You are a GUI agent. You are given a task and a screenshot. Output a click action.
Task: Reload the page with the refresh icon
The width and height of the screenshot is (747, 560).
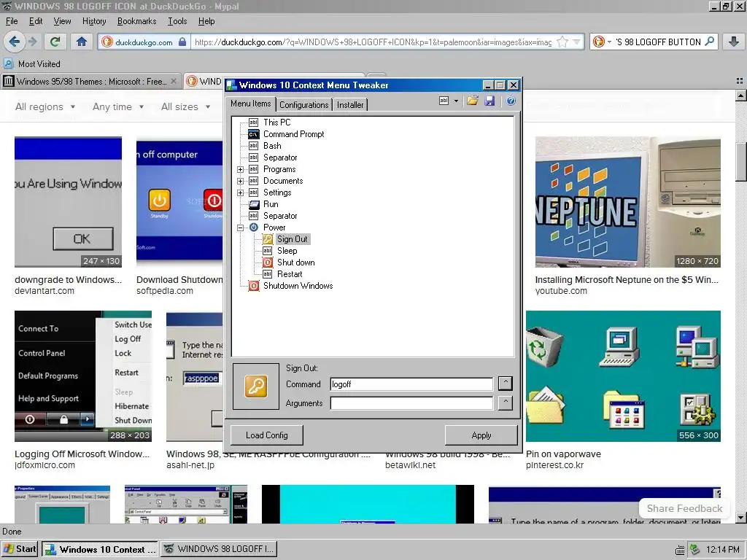coord(55,42)
